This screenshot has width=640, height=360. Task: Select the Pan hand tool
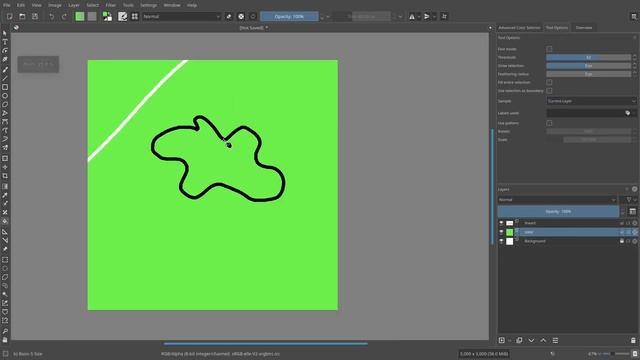pos(5,340)
